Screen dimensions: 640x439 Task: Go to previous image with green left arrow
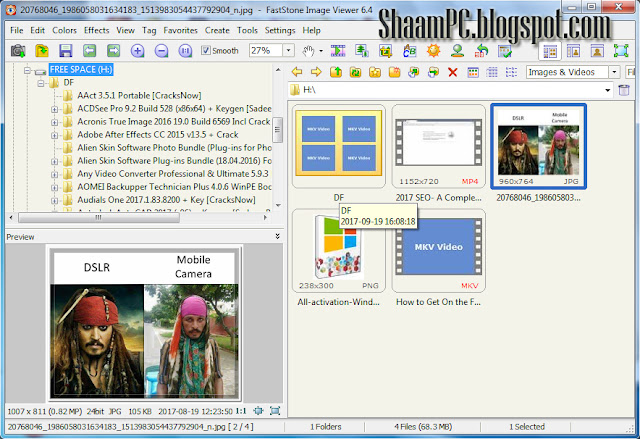pos(89,51)
